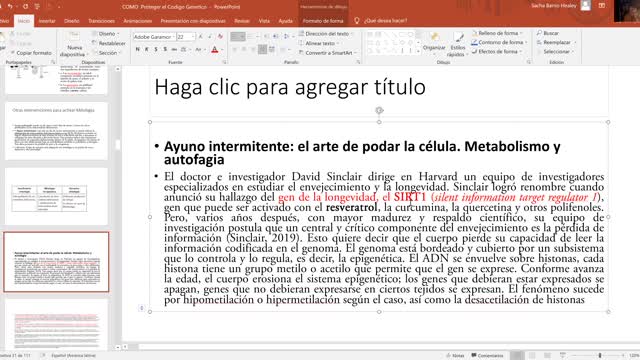Click the Notas button in status bar
This screenshot has height=360, width=640.
coord(455,356)
